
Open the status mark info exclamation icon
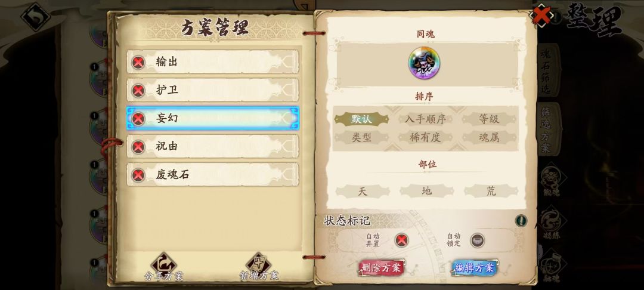tap(521, 221)
